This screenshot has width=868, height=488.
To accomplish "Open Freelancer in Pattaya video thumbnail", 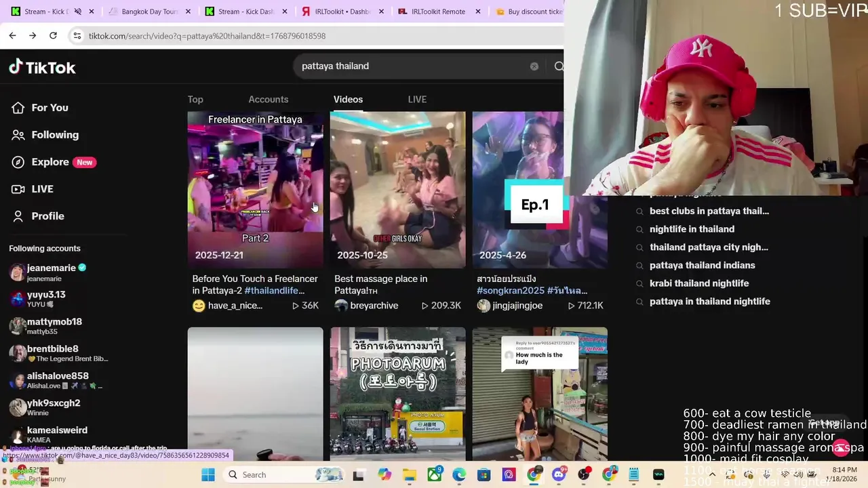I will coord(255,190).
